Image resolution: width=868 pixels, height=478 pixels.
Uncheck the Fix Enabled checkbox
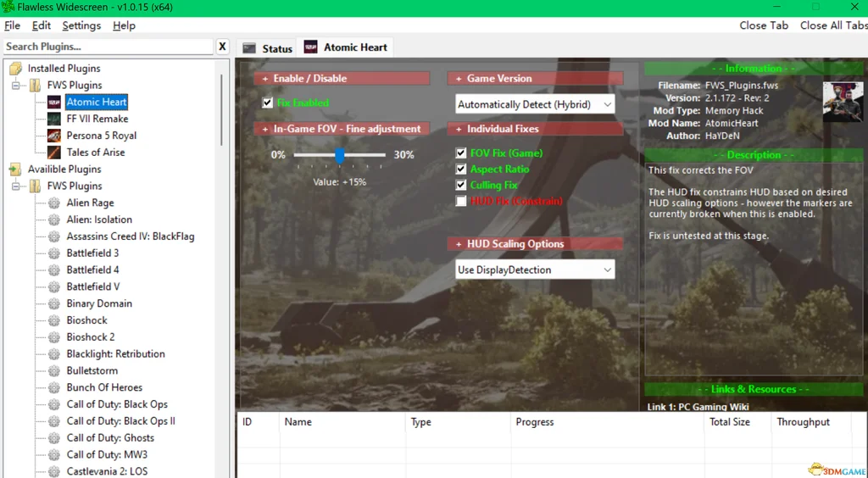268,103
